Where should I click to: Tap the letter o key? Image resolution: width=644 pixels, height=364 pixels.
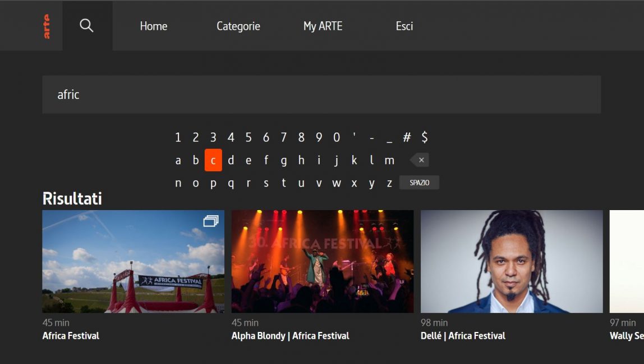[195, 183]
